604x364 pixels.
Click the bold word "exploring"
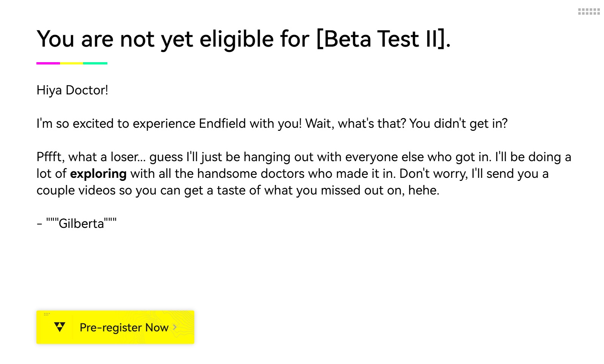[x=98, y=174]
